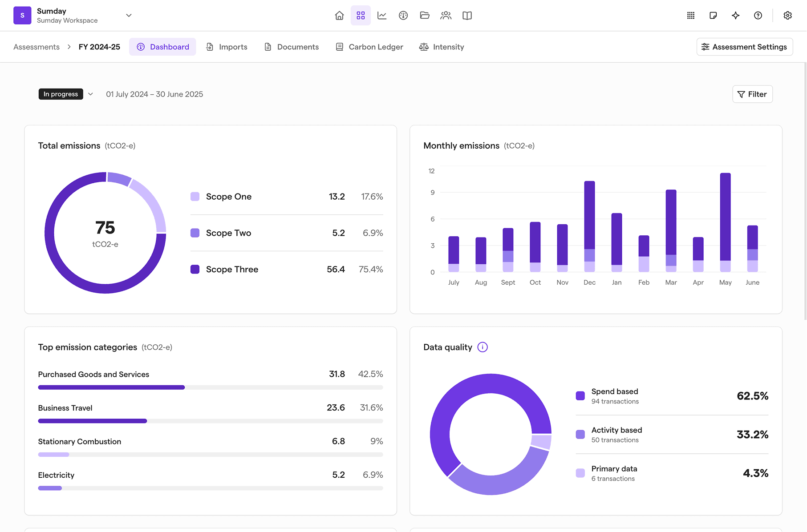This screenshot has height=532, width=807.
Task: Click the Filter button
Action: [752, 94]
